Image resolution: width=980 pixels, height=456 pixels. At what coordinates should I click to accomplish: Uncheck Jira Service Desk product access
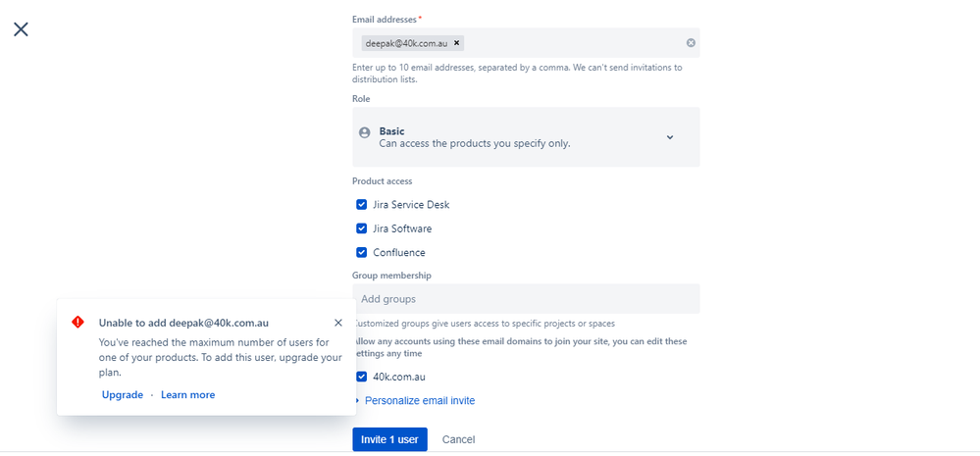coord(361,205)
